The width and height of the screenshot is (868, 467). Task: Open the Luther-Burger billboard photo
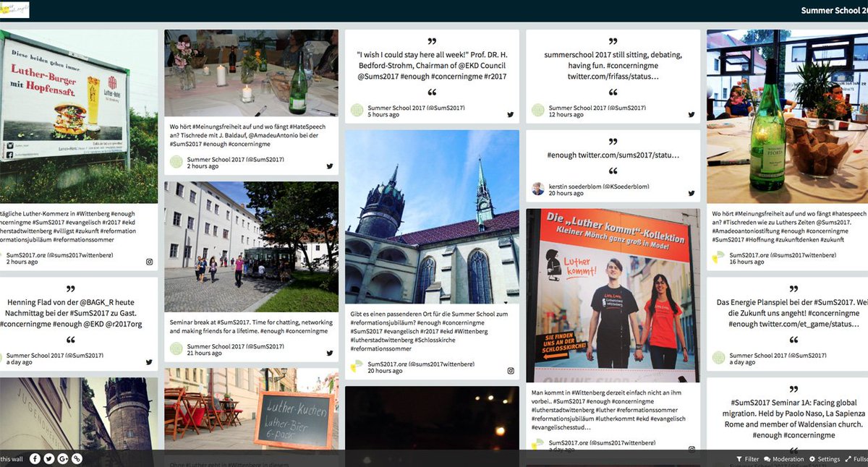point(78,116)
